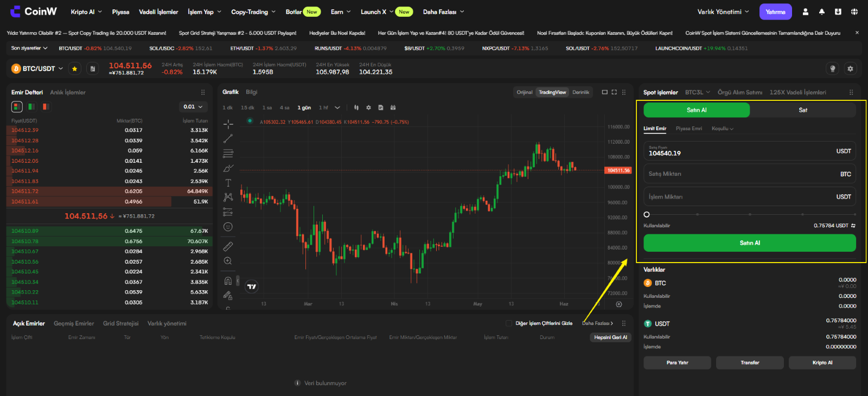The image size is (868, 396).
Task: Open the 0.01 order book precision dropdown
Action: tap(193, 107)
